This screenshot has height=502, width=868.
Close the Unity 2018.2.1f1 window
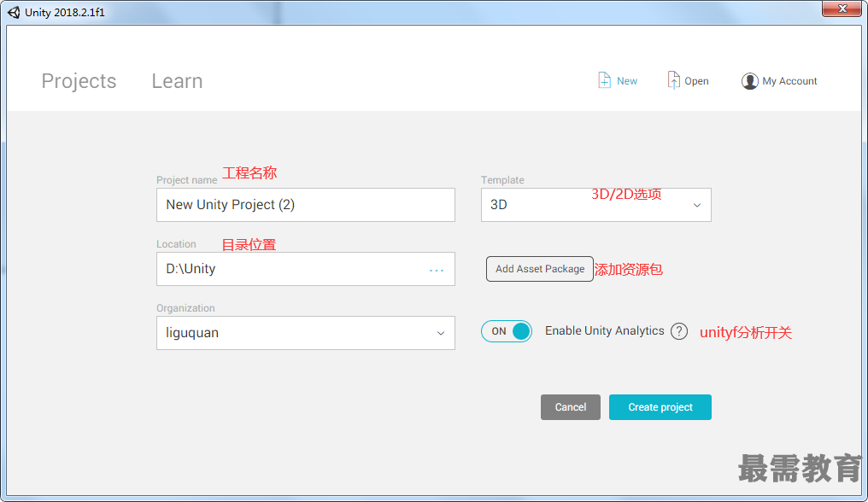[x=842, y=9]
